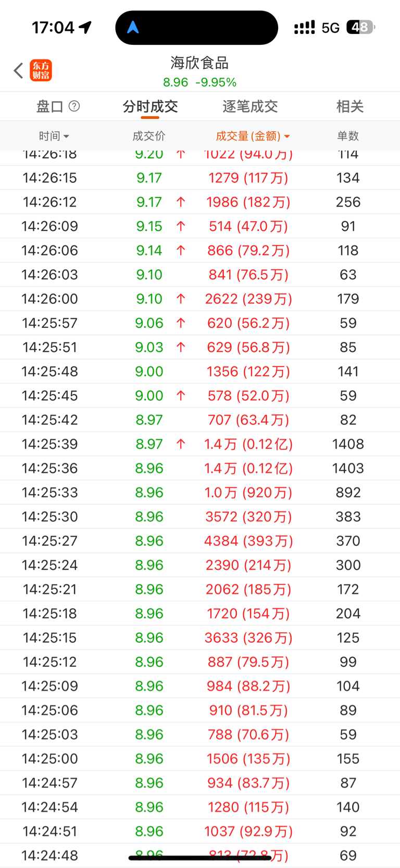Switch to the 逐笔成交 tab

[250, 106]
